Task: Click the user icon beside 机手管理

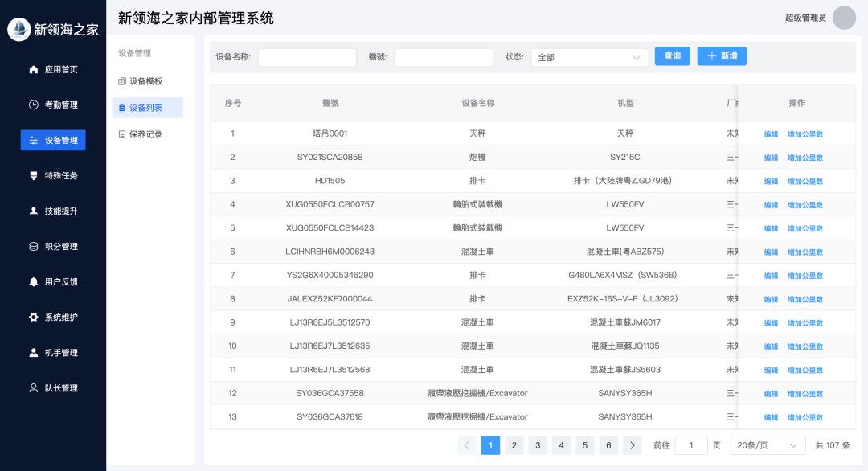Action: 34,353
